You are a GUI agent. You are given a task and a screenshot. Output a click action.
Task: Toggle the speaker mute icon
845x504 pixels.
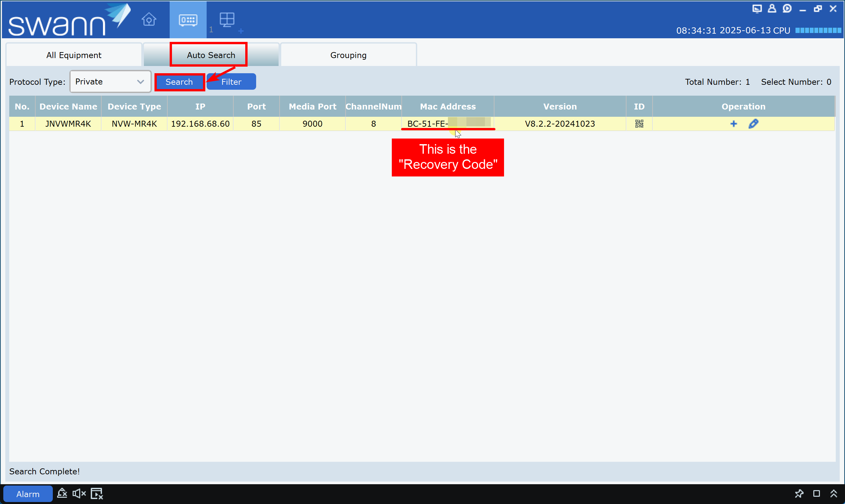[79, 493]
